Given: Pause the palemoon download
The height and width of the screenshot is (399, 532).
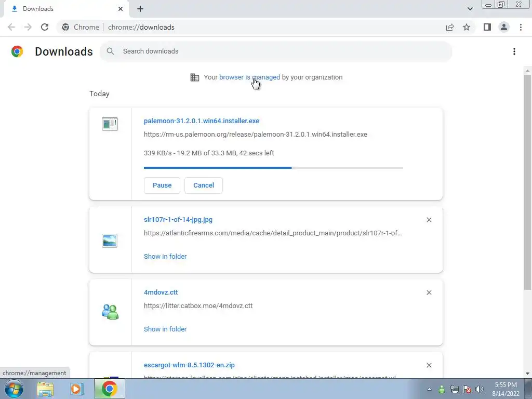Looking at the screenshot, I should pyautogui.click(x=162, y=185).
